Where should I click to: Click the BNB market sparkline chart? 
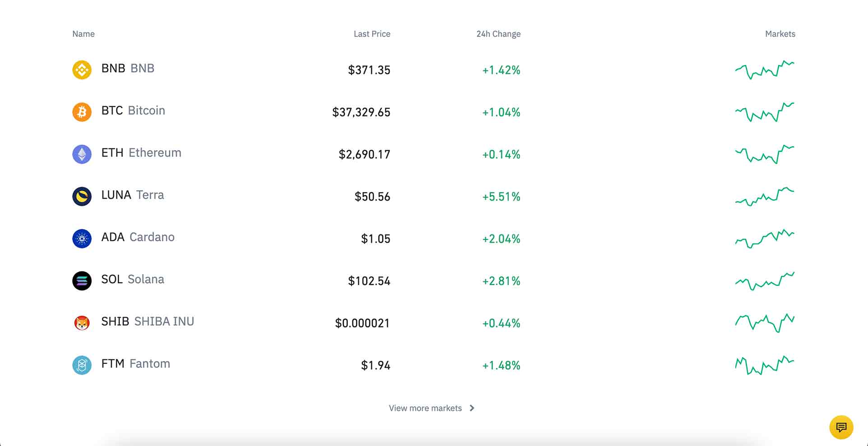click(x=764, y=70)
